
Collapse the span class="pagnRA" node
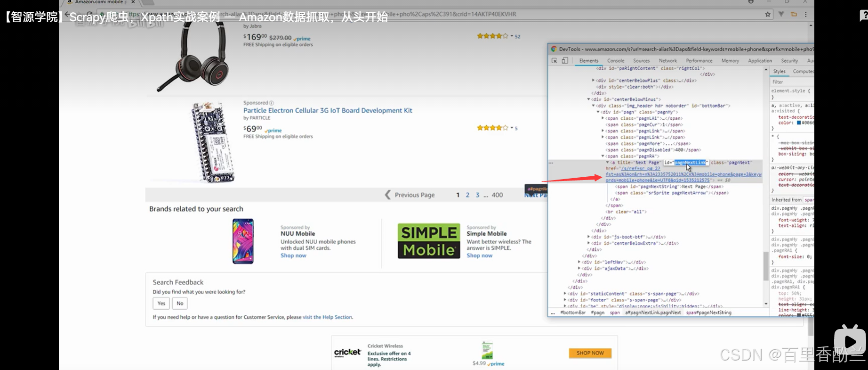[x=603, y=156]
